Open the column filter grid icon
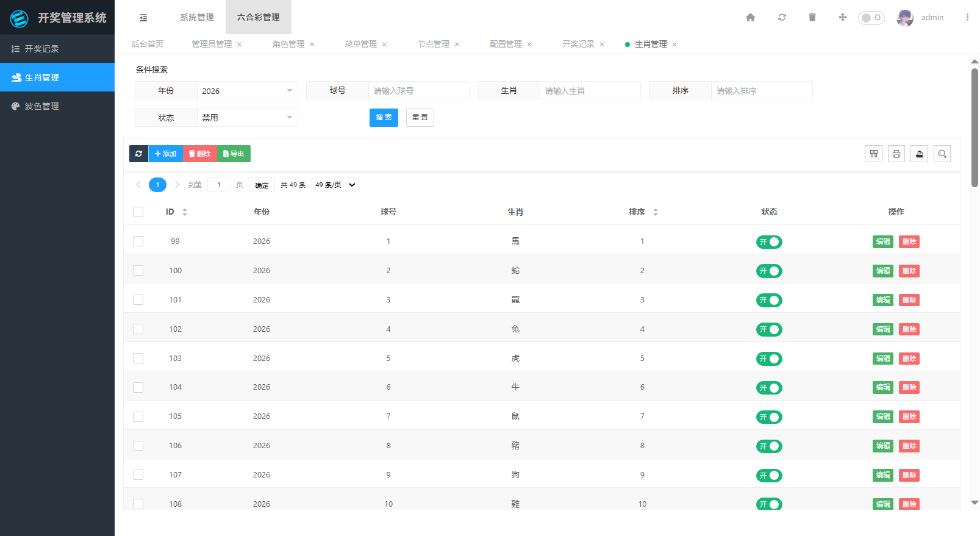 point(873,154)
